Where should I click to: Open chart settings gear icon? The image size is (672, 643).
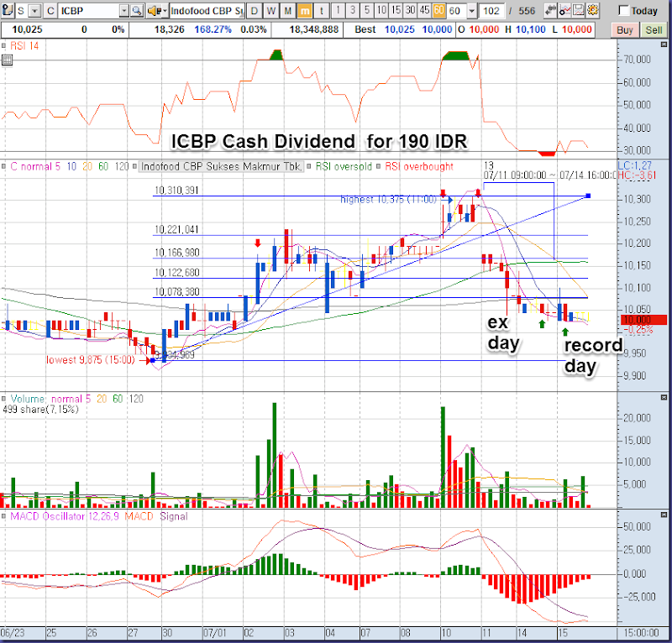click(x=593, y=10)
